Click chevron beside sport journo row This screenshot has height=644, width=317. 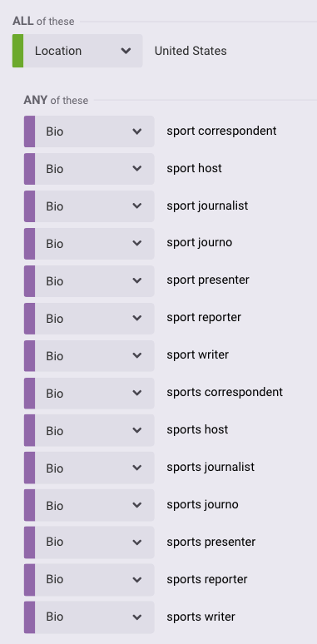[137, 244]
